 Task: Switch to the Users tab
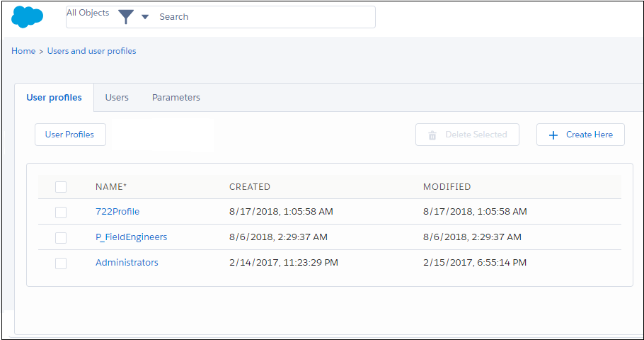(x=117, y=98)
